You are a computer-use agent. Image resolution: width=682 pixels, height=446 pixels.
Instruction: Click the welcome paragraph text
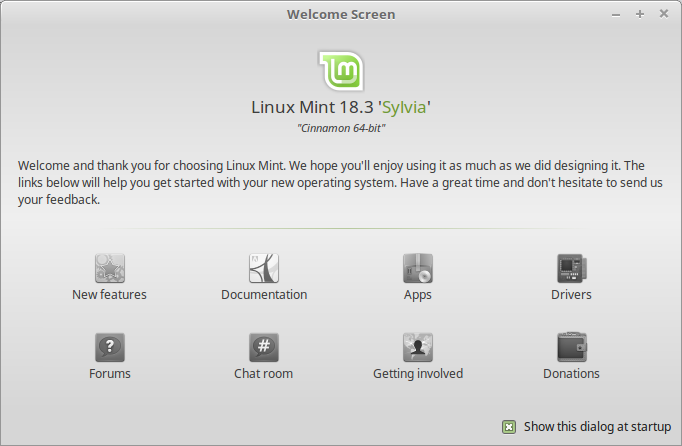tap(340, 182)
